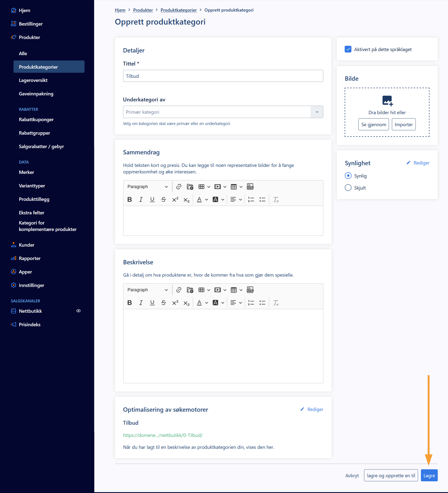Image resolution: width=448 pixels, height=493 pixels.
Task: Open background color dropdown in Sammendrag
Action: pos(223,200)
